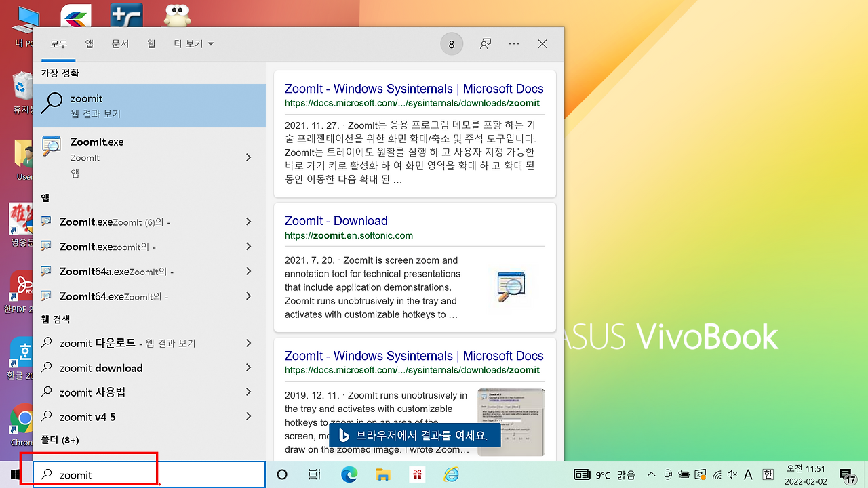
Task: Expand 'zoomit 사용법' suggestion arrow
Action: (x=248, y=392)
